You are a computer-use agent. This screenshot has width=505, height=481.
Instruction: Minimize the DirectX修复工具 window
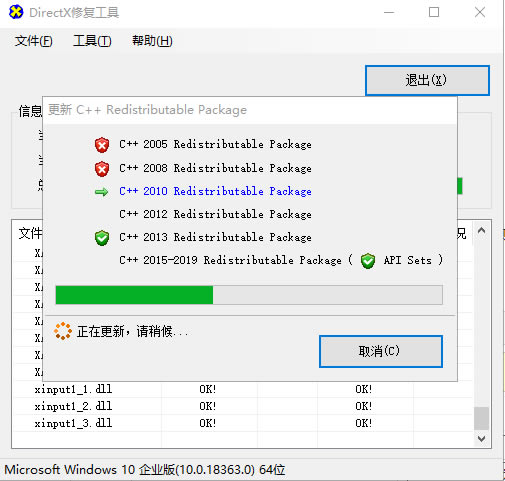click(x=389, y=13)
